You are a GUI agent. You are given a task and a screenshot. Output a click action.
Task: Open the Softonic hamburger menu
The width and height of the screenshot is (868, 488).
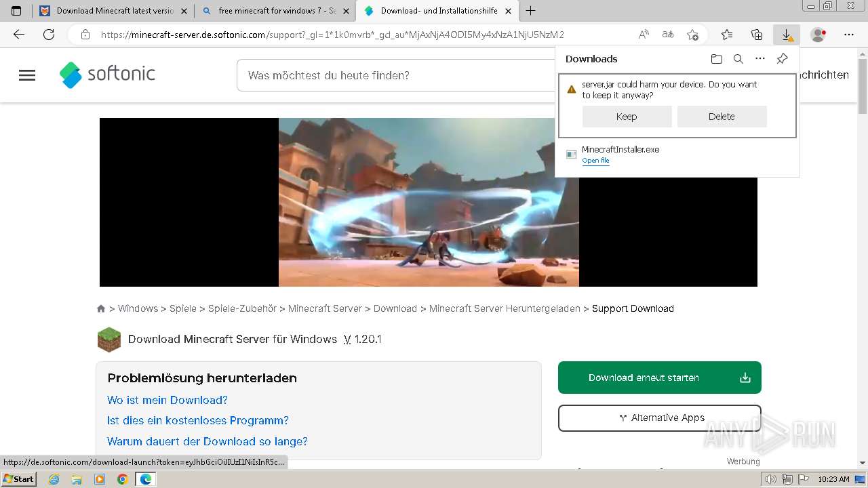[x=27, y=75]
